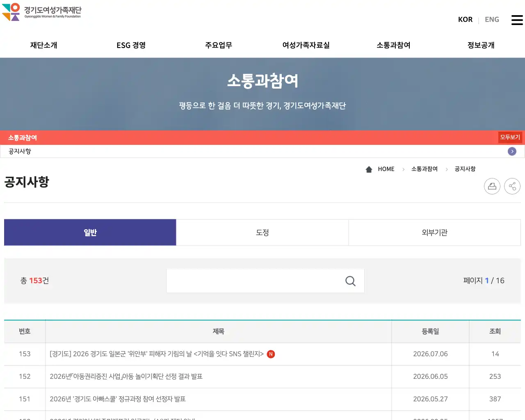Screen dimensions: 525x420
Task: Click the home icon in breadcrumb
Action: click(x=369, y=169)
